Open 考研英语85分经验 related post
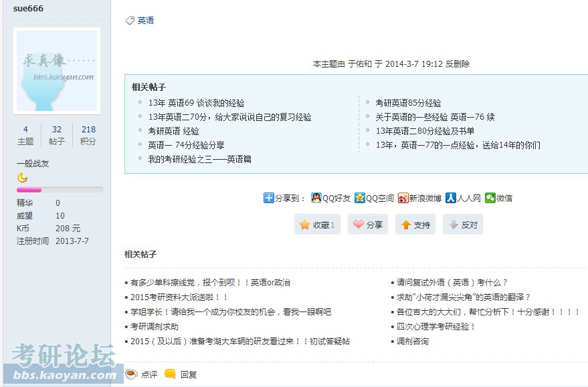The image size is (588, 387). point(408,103)
